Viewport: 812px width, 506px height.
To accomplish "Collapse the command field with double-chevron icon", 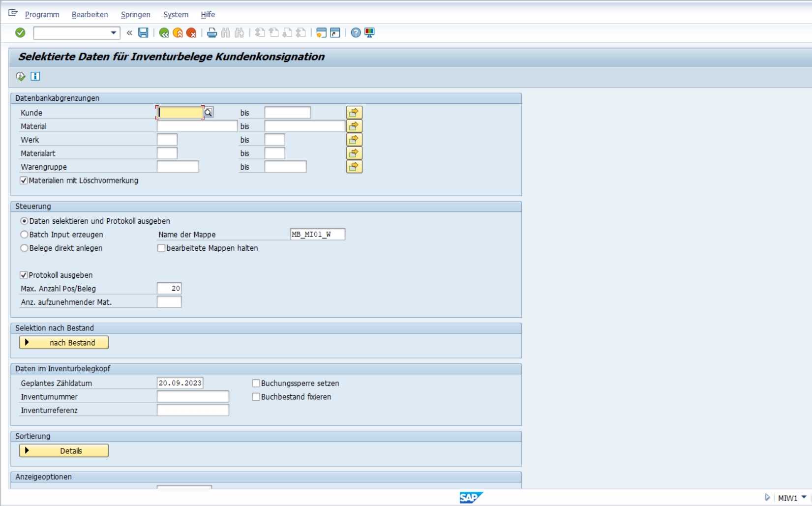I will coord(129,33).
